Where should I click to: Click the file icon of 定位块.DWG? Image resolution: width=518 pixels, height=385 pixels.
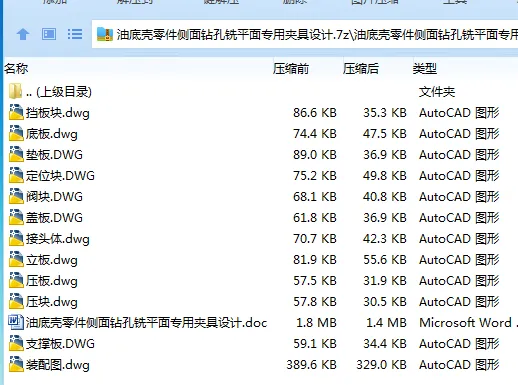[x=16, y=175]
